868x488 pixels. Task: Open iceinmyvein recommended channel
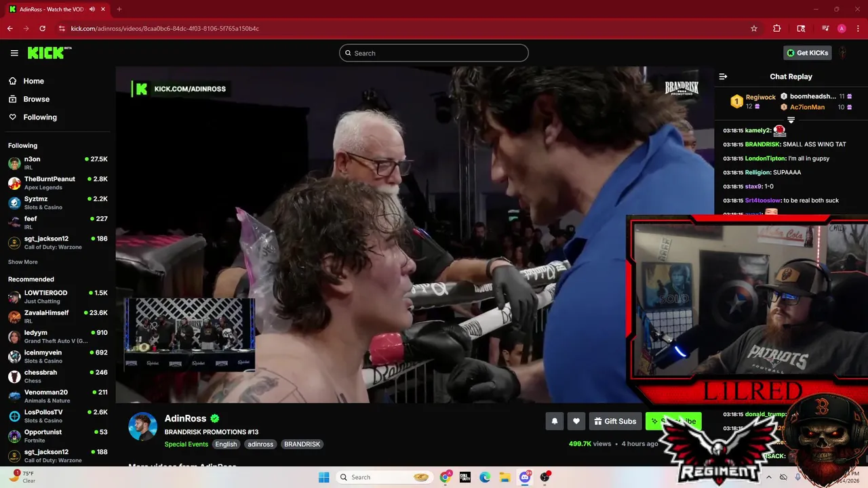tap(58, 357)
